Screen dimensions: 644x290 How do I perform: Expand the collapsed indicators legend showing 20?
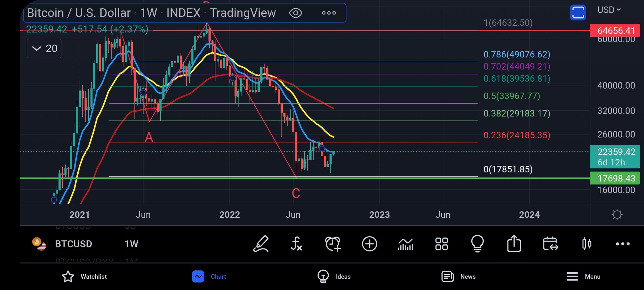44,48
